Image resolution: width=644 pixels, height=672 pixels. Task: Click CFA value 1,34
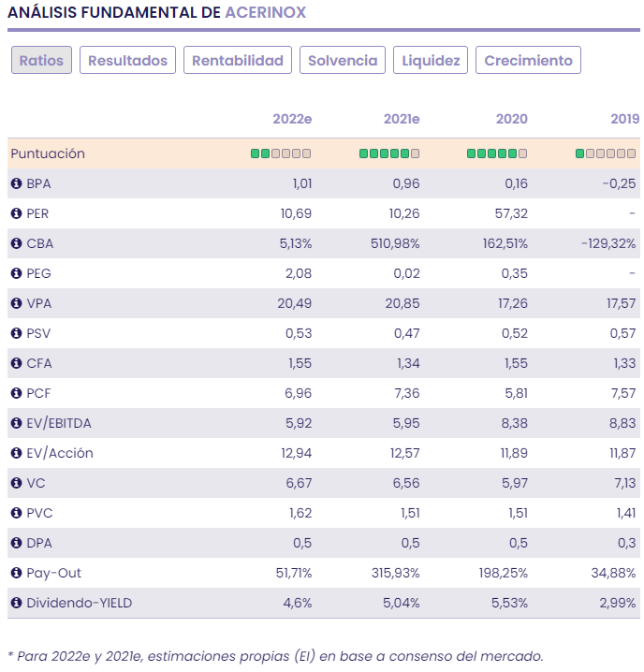[408, 363]
